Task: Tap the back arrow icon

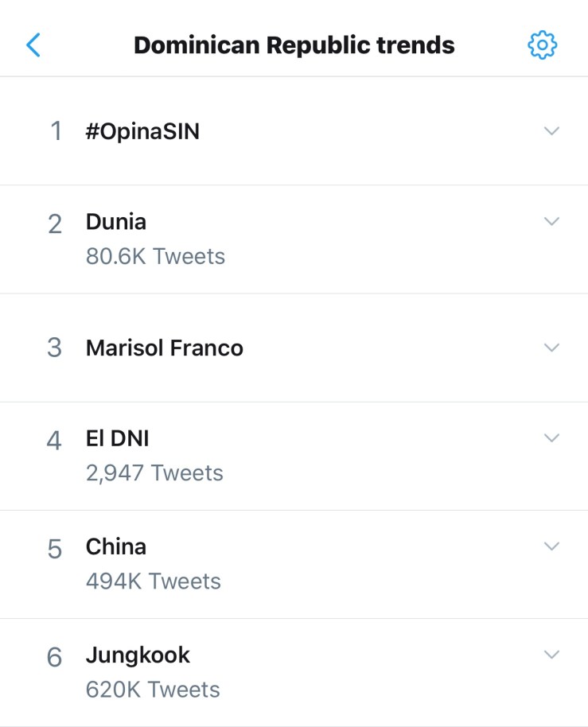Action: (33, 45)
